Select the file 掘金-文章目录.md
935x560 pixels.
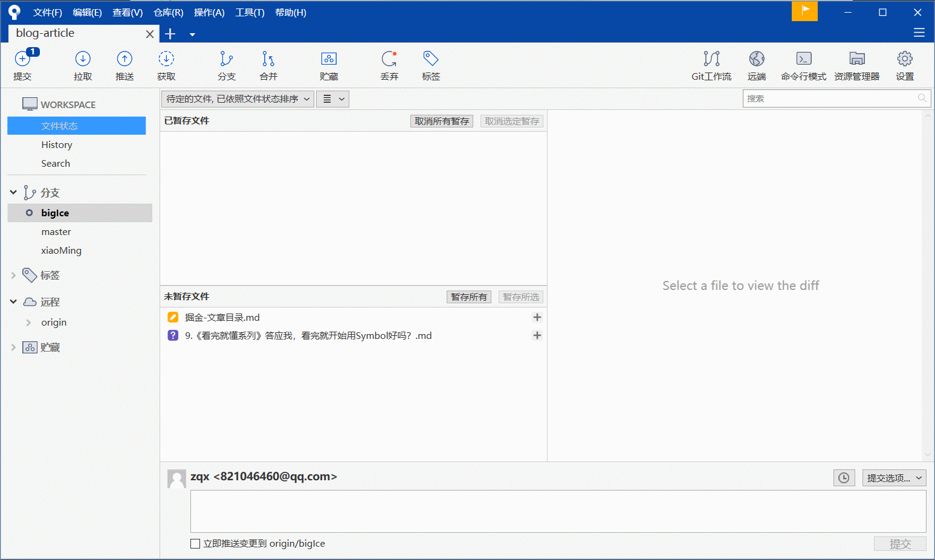(354, 317)
